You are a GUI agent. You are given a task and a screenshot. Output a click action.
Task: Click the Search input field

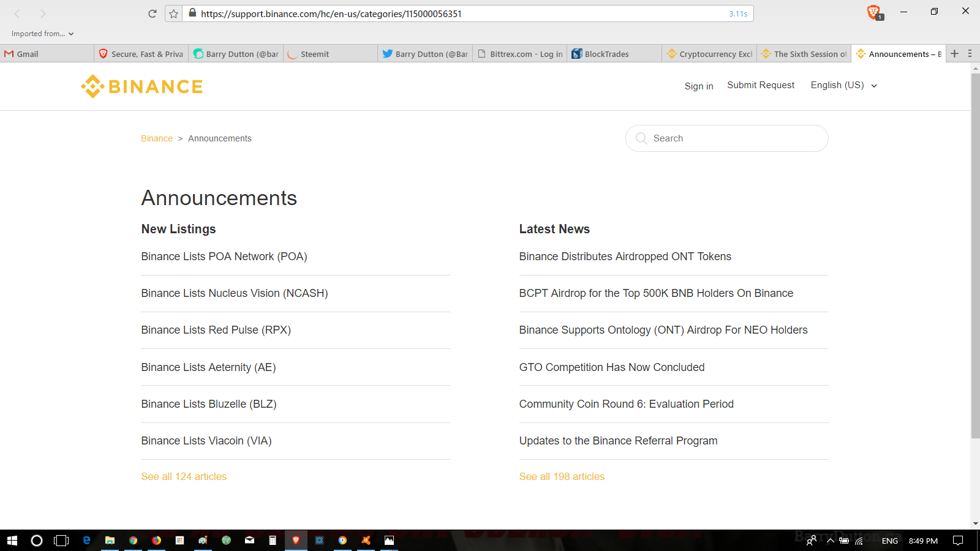tap(727, 138)
